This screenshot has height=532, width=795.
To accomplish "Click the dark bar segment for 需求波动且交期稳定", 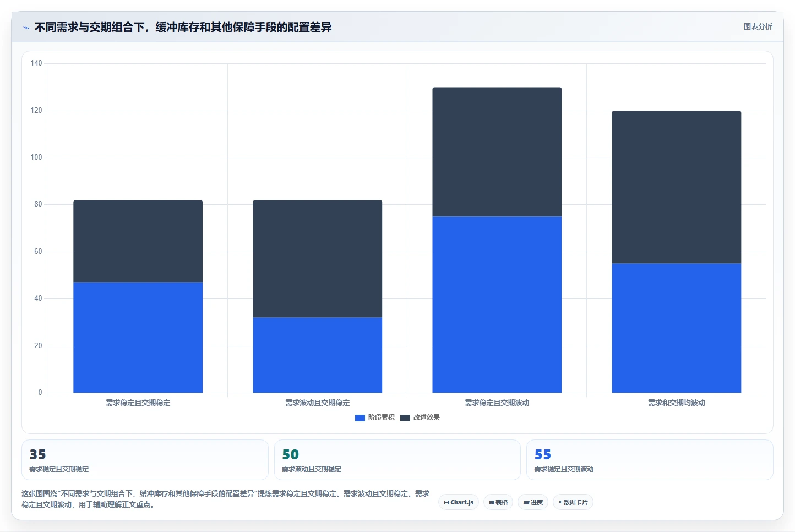I will 318,259.
